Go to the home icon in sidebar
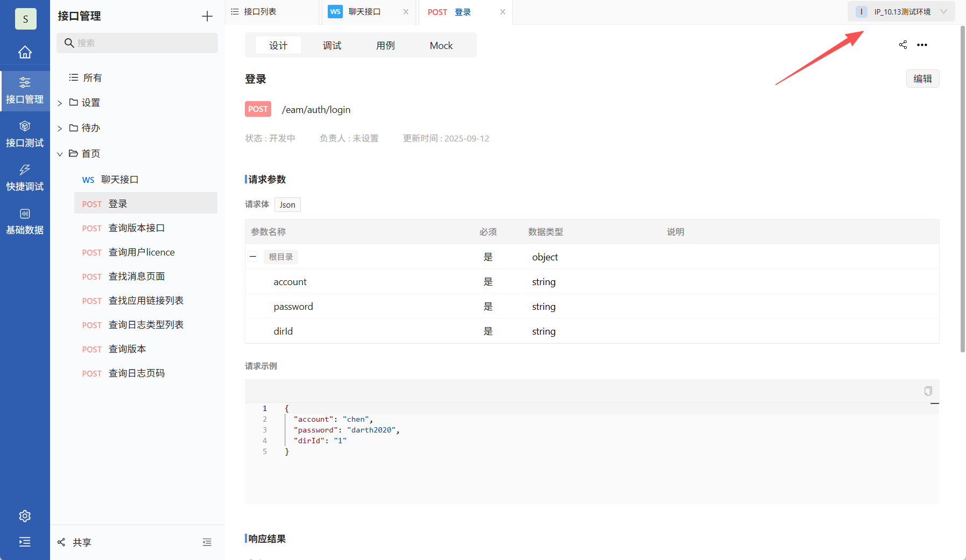The image size is (966, 560). tap(25, 52)
